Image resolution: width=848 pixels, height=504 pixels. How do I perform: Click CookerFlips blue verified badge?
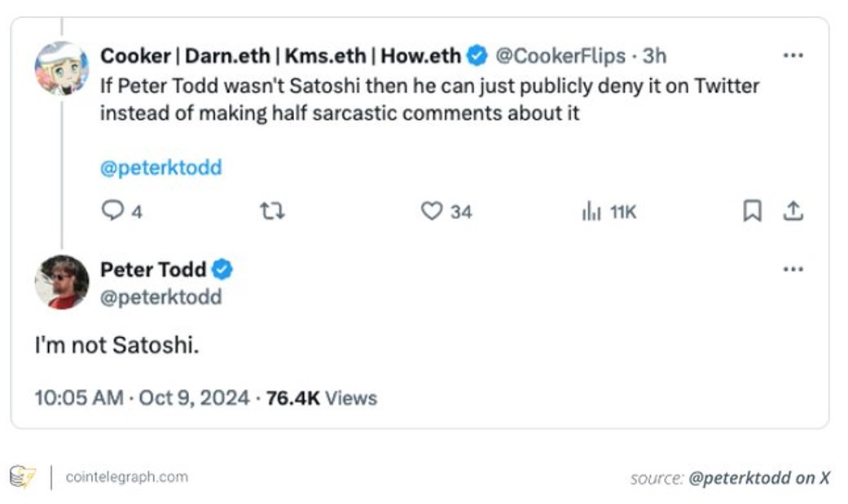click(x=477, y=56)
